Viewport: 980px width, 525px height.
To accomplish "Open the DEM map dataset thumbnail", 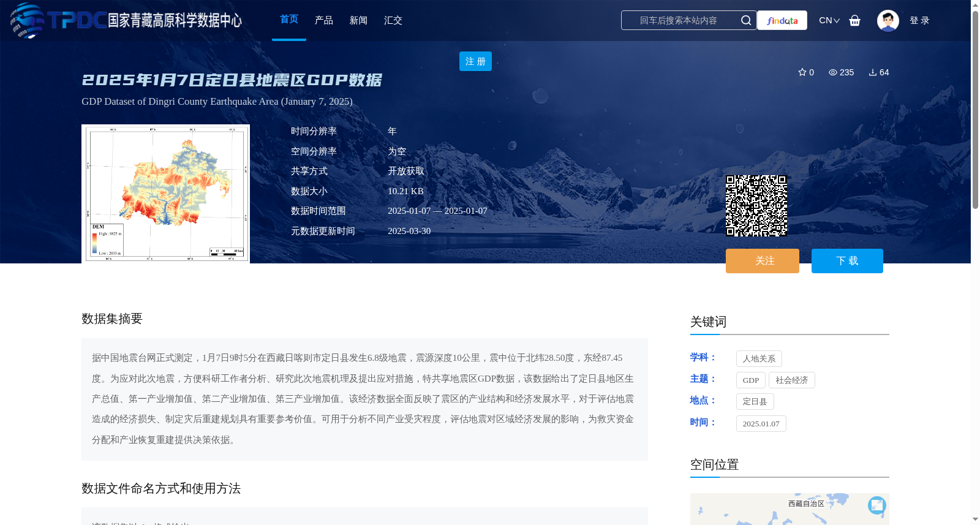I will (x=165, y=194).
